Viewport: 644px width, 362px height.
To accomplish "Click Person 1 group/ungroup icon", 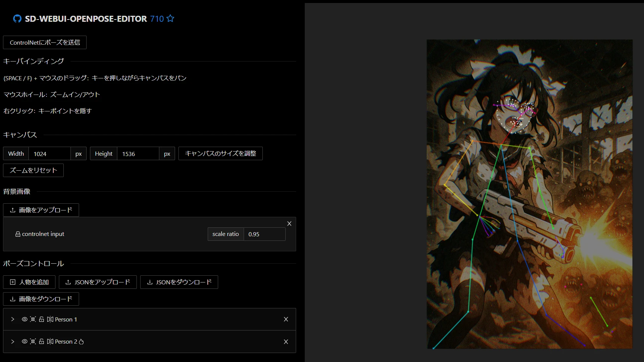I will pyautogui.click(x=33, y=319).
